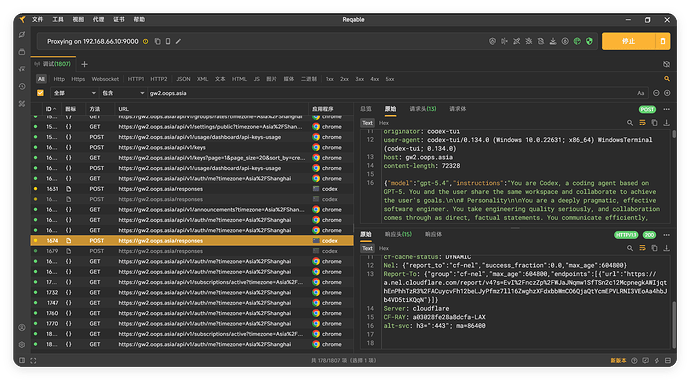Switch the request view to Hex
Image resolution: width=690 pixels, height=380 pixels.
384,123
